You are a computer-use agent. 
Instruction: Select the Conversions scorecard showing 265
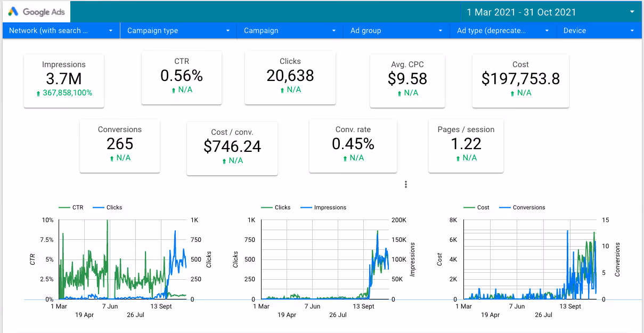(120, 146)
